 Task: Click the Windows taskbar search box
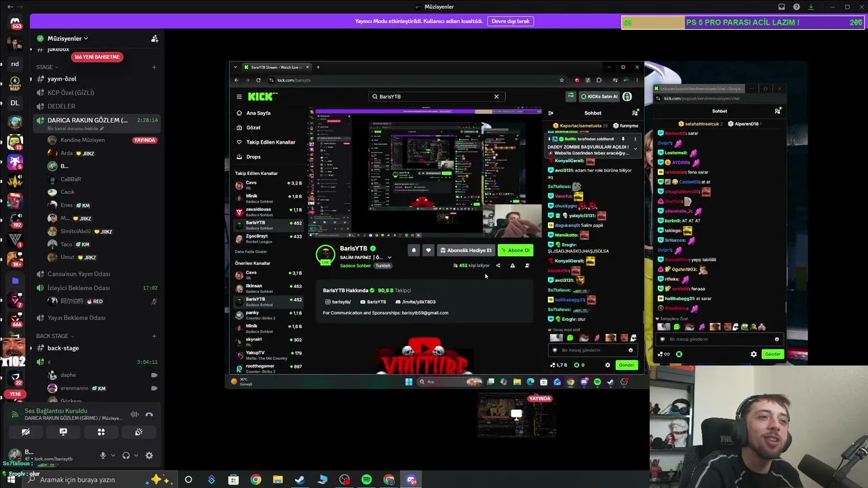(101, 480)
